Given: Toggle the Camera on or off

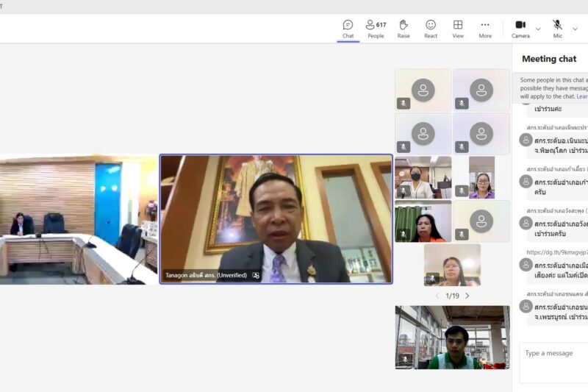Looking at the screenshot, I should click(x=520, y=29).
